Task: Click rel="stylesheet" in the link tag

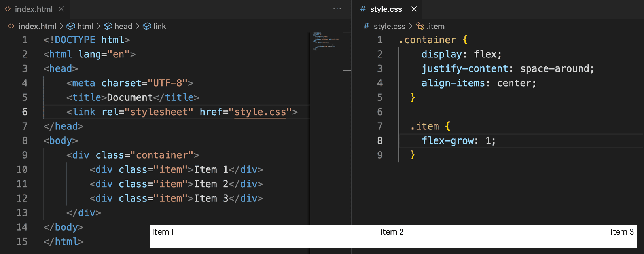Action: click(148, 112)
